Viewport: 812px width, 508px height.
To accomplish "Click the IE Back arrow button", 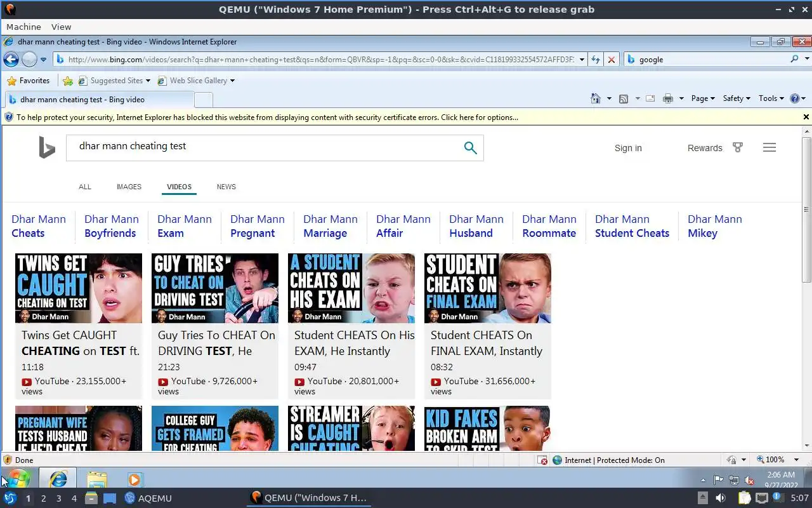I will pyautogui.click(x=11, y=60).
